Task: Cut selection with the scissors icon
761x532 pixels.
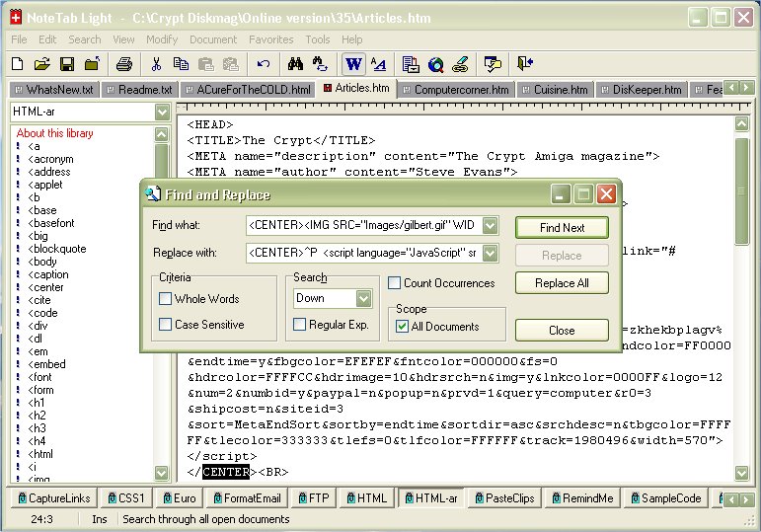Action: pyautogui.click(x=156, y=64)
